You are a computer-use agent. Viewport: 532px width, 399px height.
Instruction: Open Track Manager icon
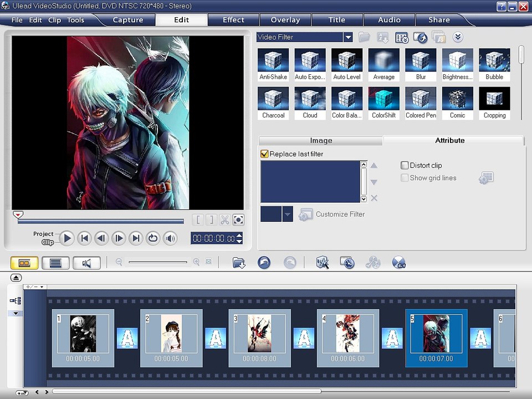pyautogui.click(x=373, y=262)
